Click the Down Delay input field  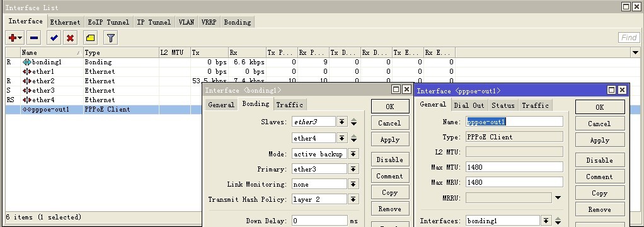click(x=319, y=221)
